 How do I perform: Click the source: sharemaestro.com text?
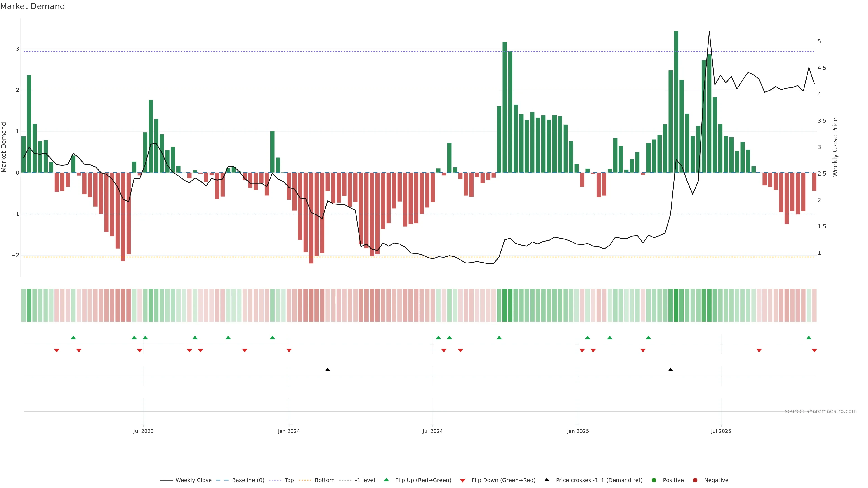click(x=821, y=411)
